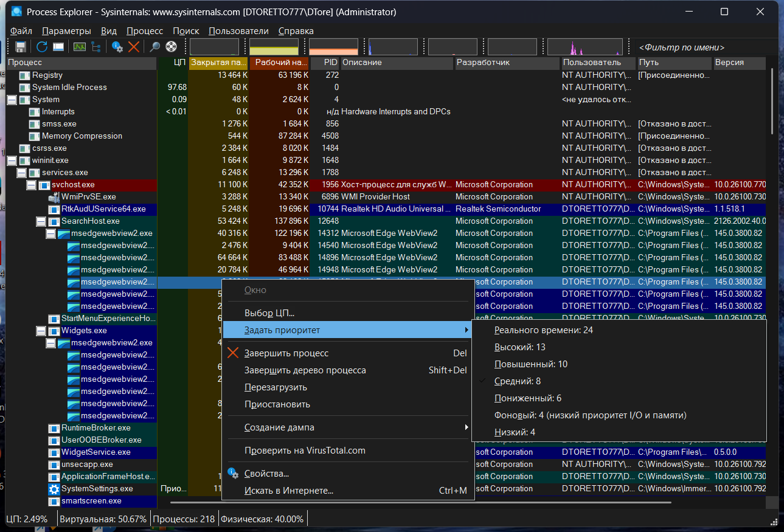The width and height of the screenshot is (784, 532).
Task: Open process Properties gear toolbar icon
Action: pos(117,47)
